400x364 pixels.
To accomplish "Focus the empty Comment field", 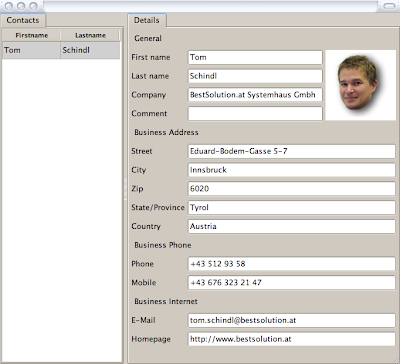I will click(255, 113).
